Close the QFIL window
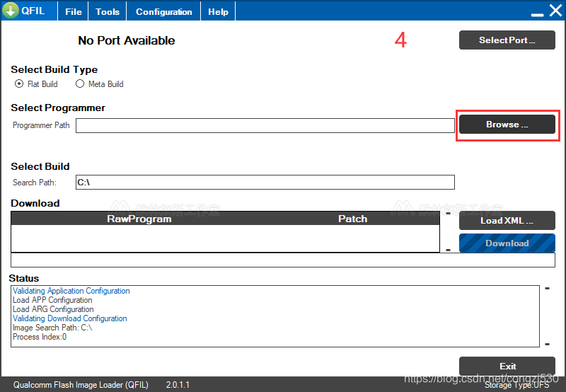 [556, 11]
